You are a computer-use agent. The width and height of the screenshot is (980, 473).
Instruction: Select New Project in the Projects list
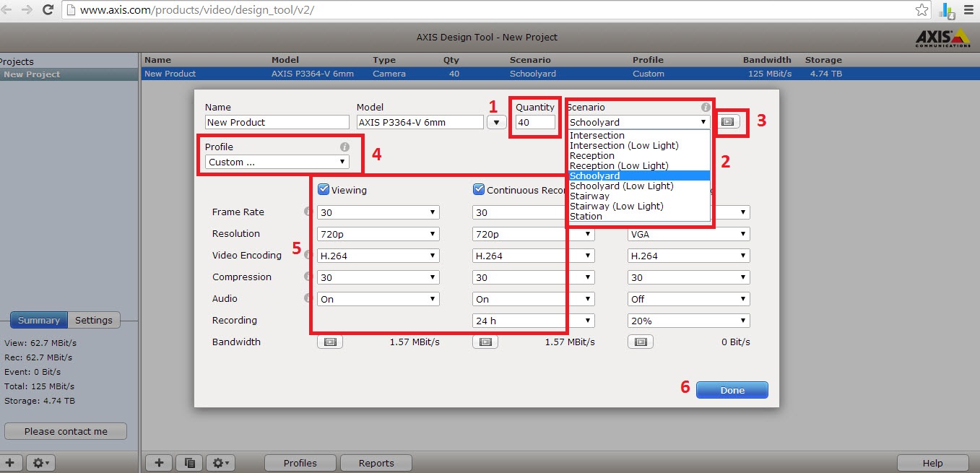69,74
